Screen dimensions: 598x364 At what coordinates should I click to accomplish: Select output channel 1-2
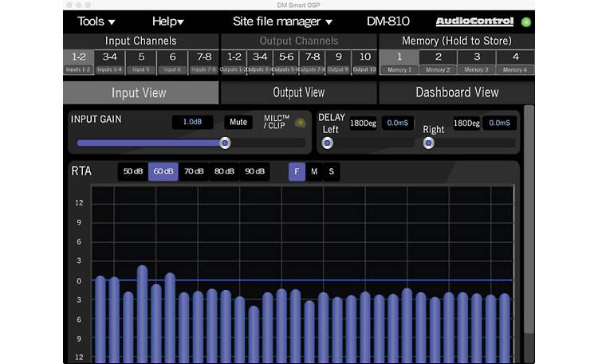pos(234,62)
